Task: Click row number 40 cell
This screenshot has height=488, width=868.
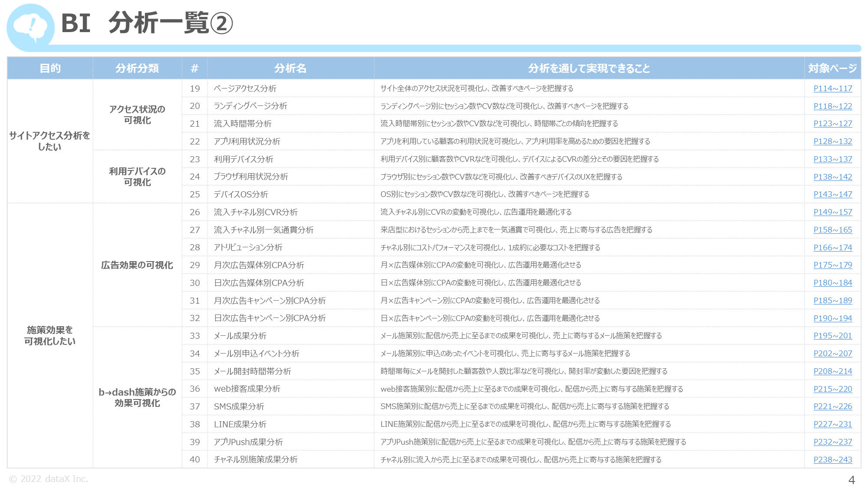Action: pos(195,460)
